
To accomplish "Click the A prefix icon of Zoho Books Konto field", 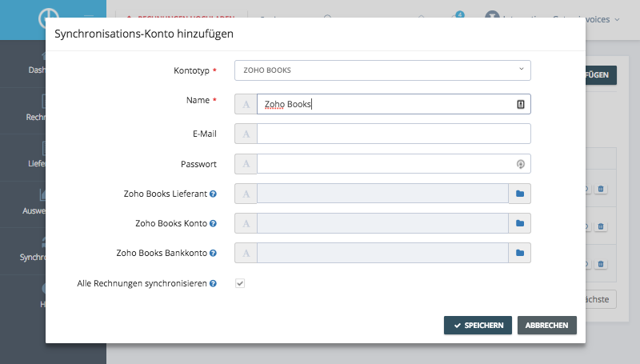I will [246, 223].
